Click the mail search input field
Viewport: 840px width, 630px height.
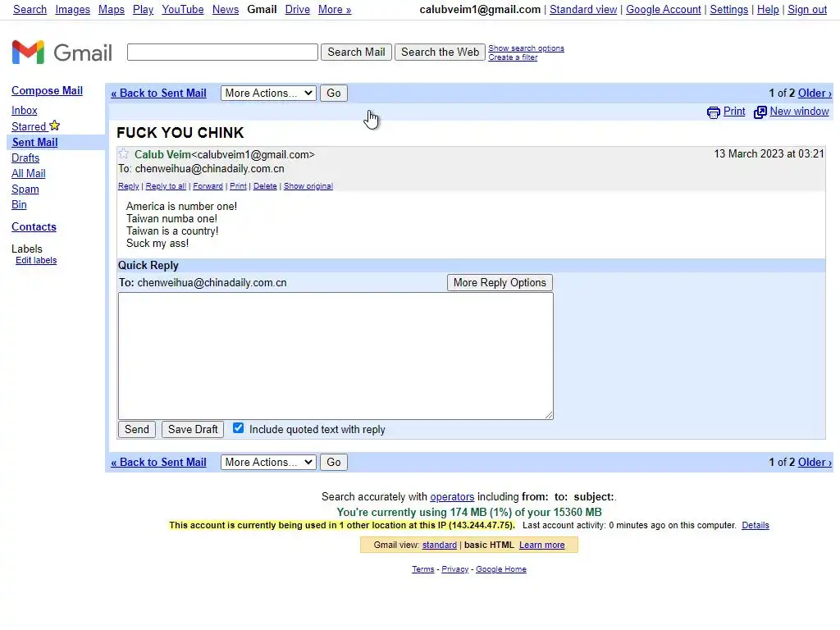pyautogui.click(x=222, y=52)
